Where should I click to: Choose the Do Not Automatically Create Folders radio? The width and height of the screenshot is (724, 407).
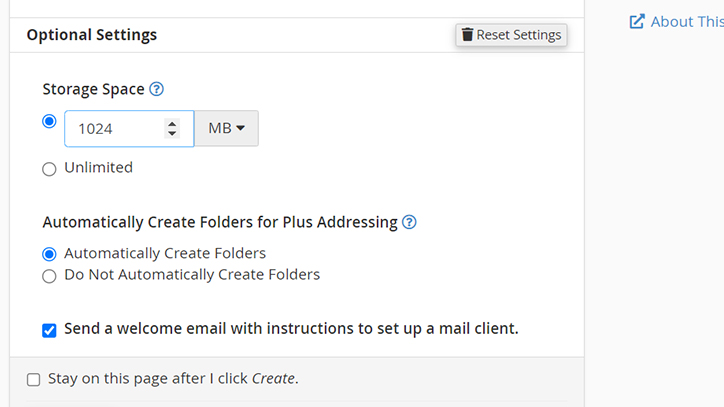pyautogui.click(x=49, y=275)
